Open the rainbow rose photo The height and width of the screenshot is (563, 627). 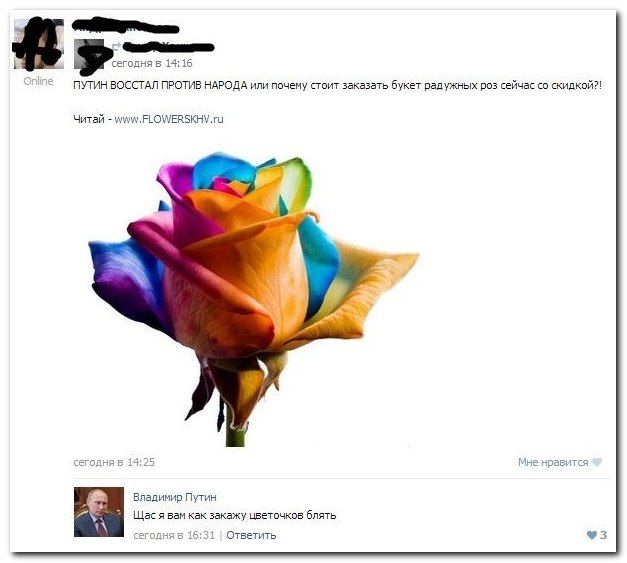[x=253, y=299]
